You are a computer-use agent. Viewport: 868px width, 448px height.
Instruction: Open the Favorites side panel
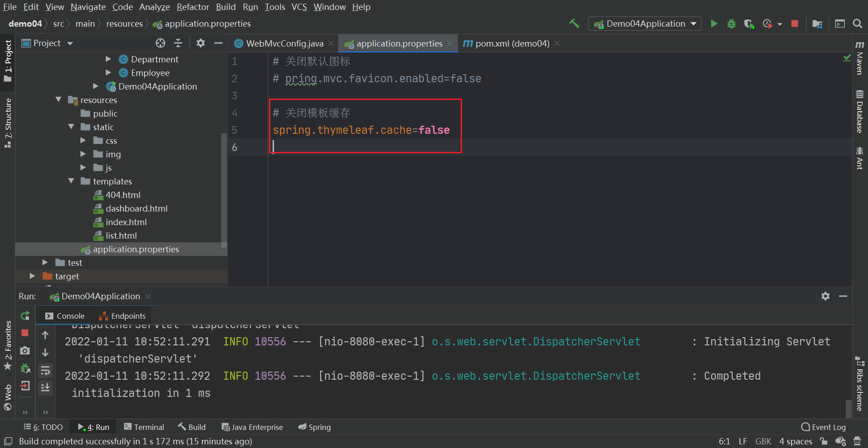[x=8, y=345]
